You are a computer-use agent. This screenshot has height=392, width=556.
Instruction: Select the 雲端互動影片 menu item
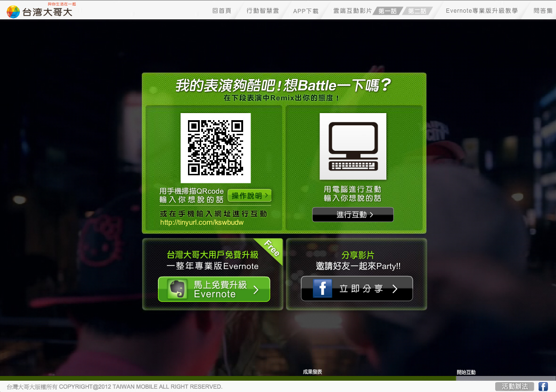point(352,11)
